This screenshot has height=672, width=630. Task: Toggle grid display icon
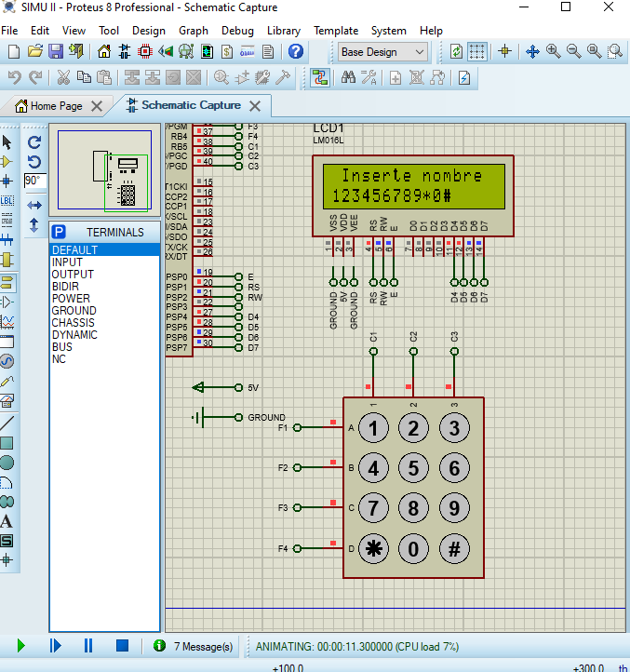476,52
